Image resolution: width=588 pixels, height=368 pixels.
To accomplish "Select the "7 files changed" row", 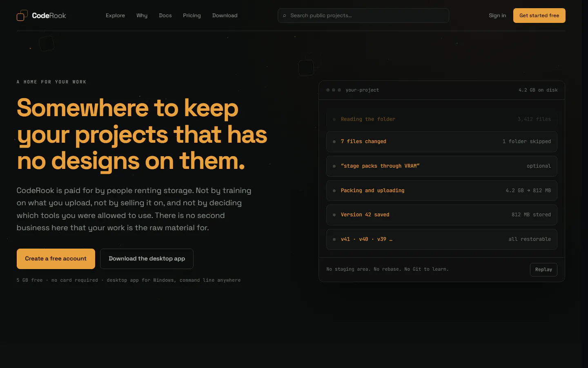I will (442, 141).
